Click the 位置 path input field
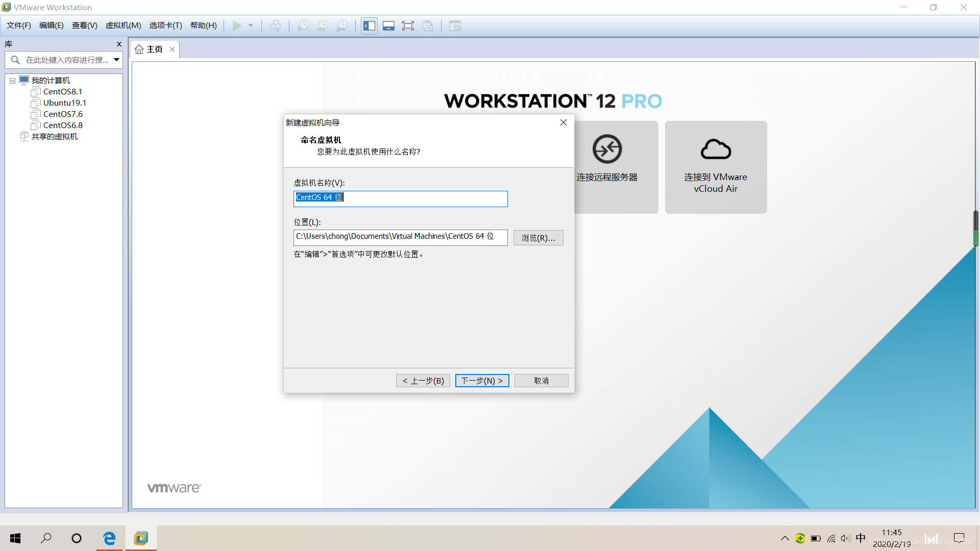The width and height of the screenshot is (980, 551). pos(401,237)
